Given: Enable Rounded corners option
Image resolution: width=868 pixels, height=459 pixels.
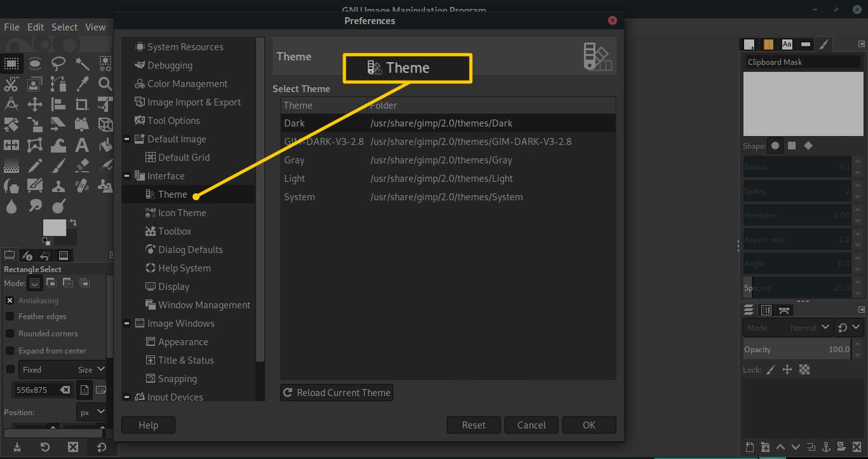Looking at the screenshot, I should pos(10,334).
